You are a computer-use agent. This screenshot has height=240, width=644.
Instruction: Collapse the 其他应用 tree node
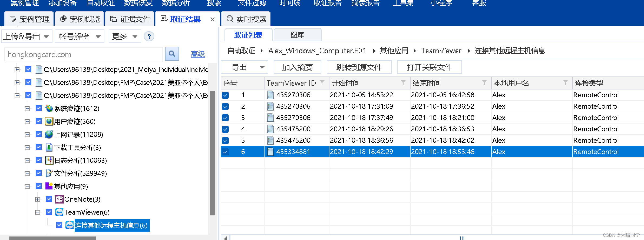coord(27,186)
